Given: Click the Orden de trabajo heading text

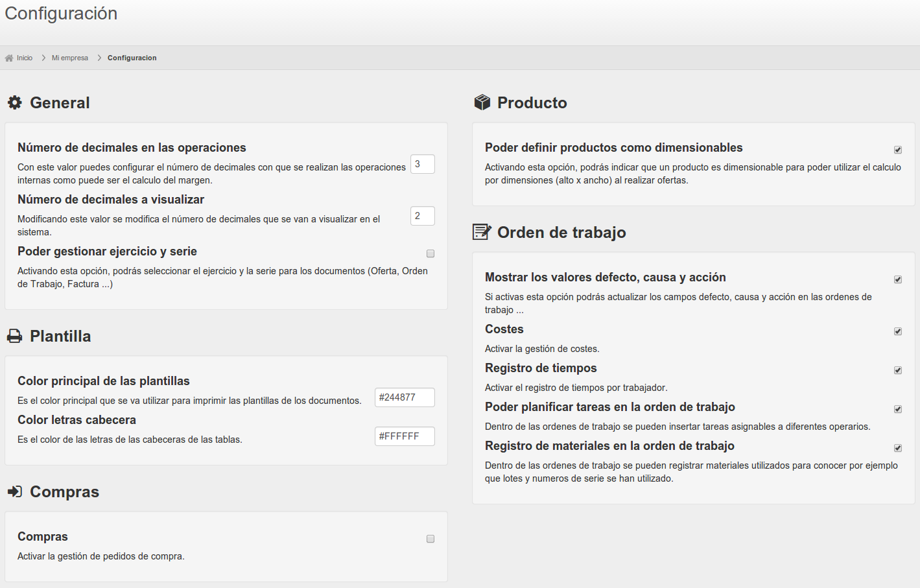Looking at the screenshot, I should (x=561, y=232).
